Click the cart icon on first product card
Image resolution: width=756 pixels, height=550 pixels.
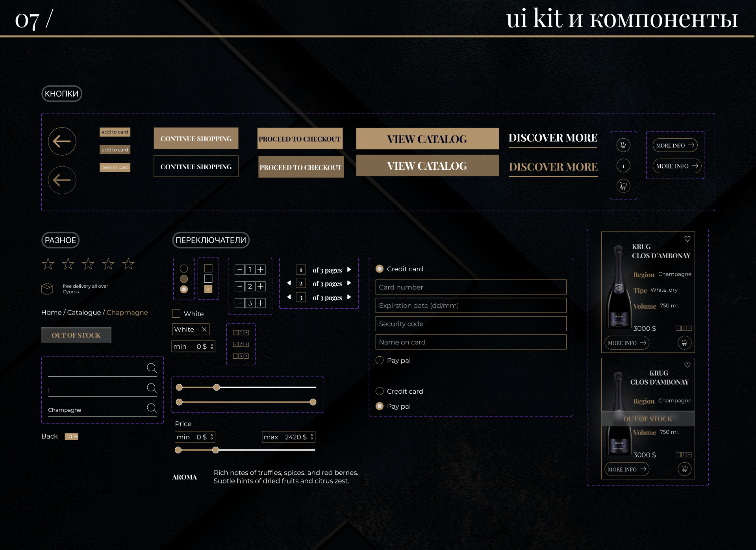tap(684, 343)
